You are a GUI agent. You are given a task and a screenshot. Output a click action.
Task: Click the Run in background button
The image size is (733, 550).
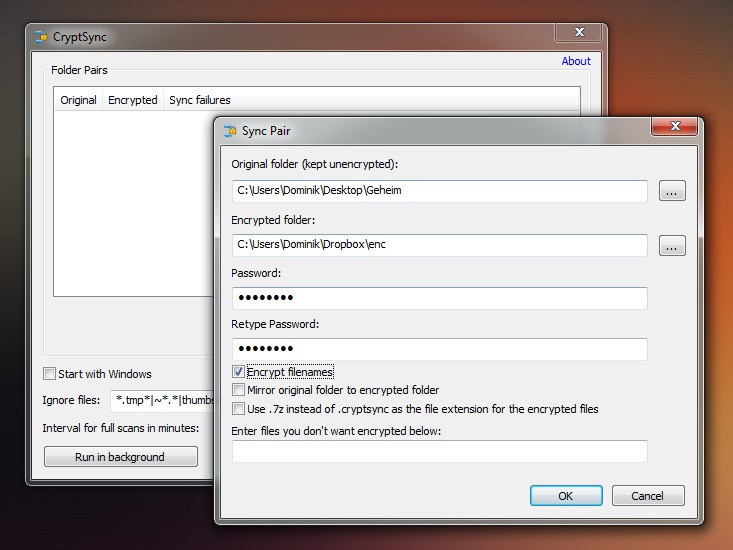coord(120,457)
